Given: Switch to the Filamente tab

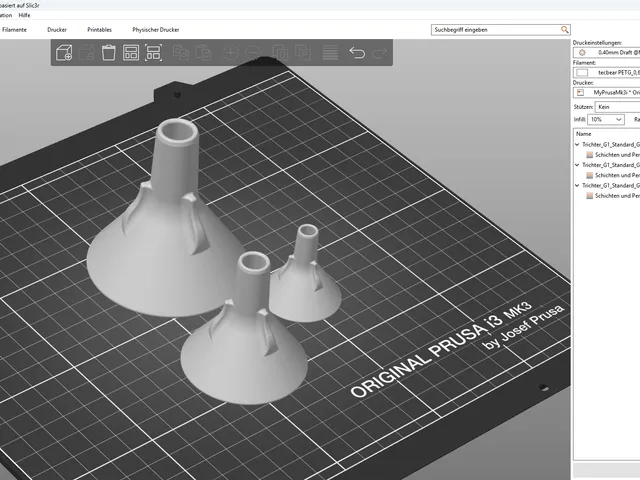Looking at the screenshot, I should tap(14, 30).
